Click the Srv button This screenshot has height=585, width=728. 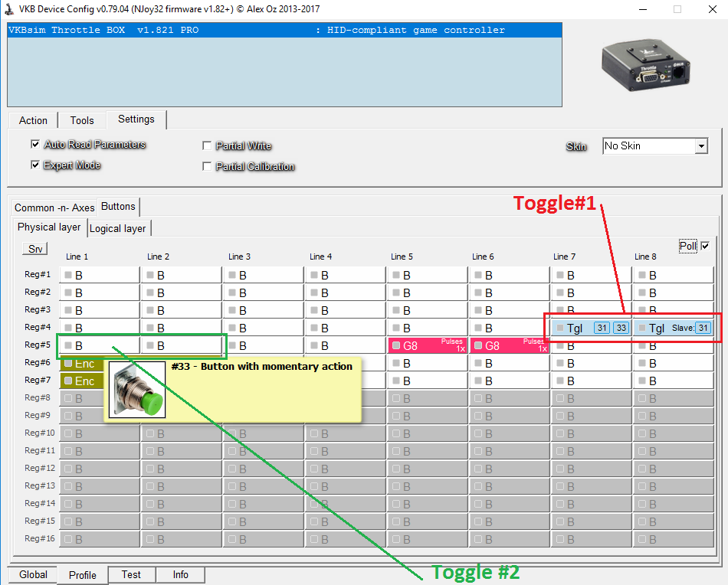tap(35, 249)
